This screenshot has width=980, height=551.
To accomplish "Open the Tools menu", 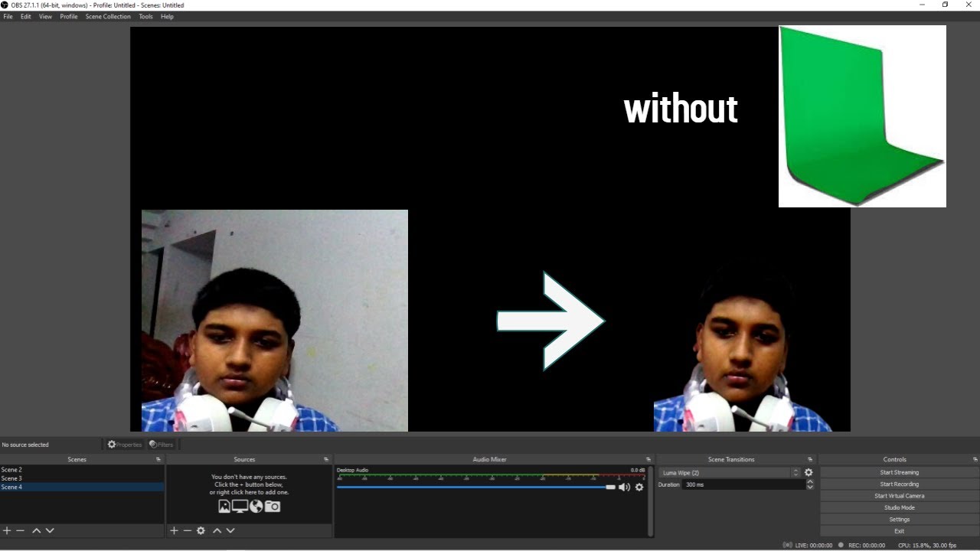I will pyautogui.click(x=145, y=16).
